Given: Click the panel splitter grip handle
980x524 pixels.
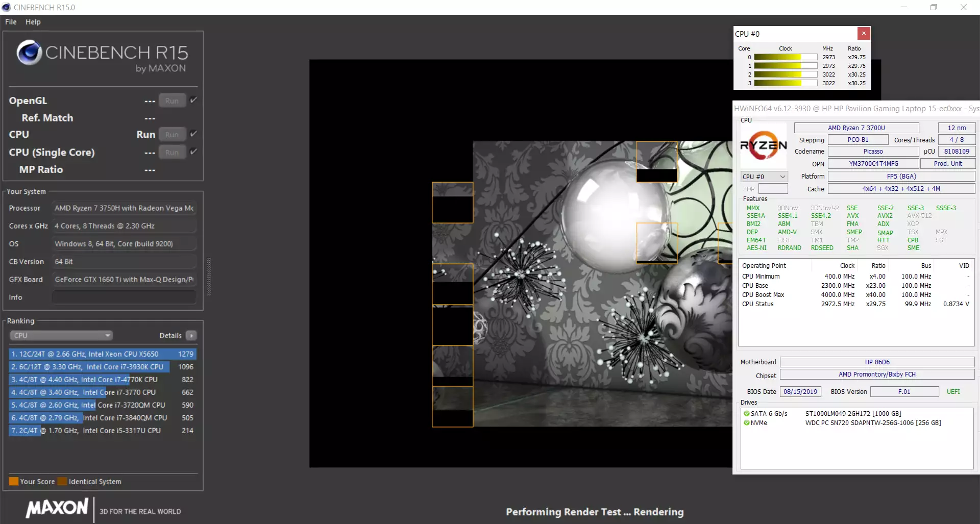Looking at the screenshot, I should pos(209,277).
